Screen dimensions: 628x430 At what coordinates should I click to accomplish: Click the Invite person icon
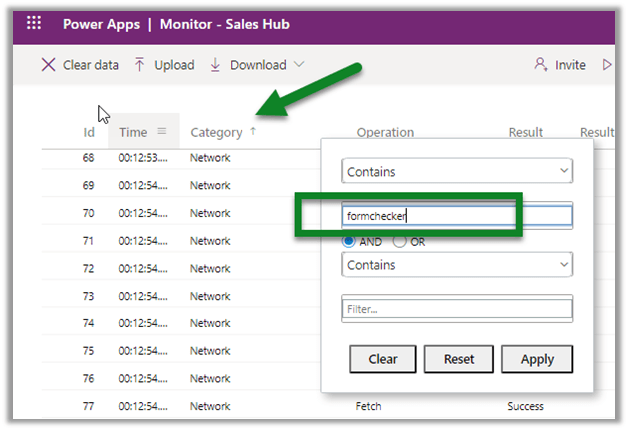pos(541,65)
